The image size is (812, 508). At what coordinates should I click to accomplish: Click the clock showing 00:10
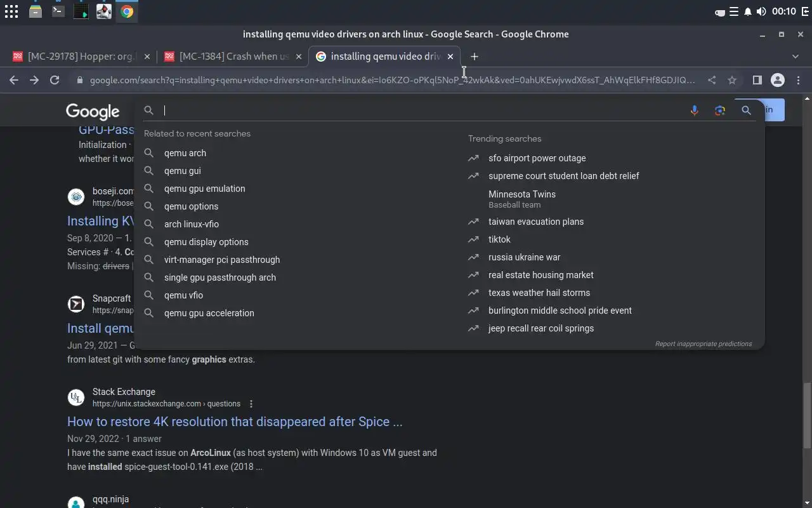pyautogui.click(x=784, y=11)
